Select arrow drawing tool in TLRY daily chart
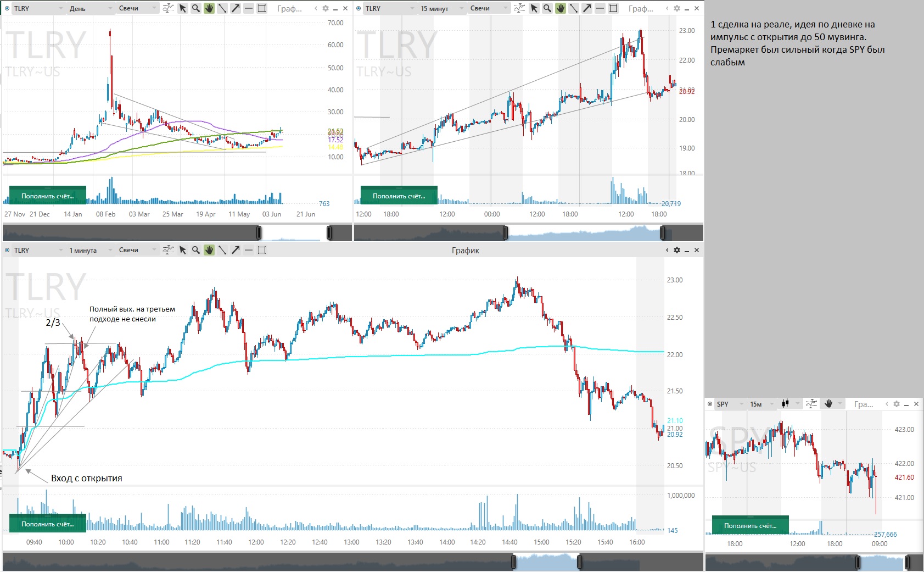Screen dimensions: 924x572 (236, 8)
